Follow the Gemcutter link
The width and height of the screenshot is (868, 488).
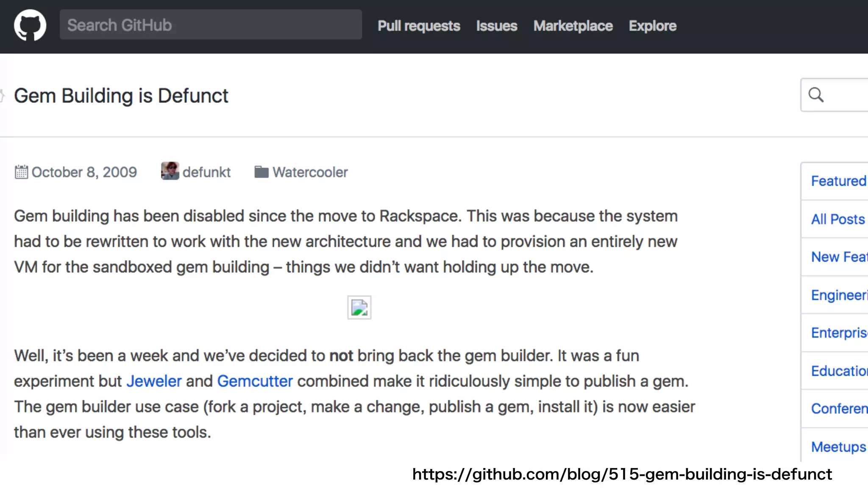(x=255, y=381)
